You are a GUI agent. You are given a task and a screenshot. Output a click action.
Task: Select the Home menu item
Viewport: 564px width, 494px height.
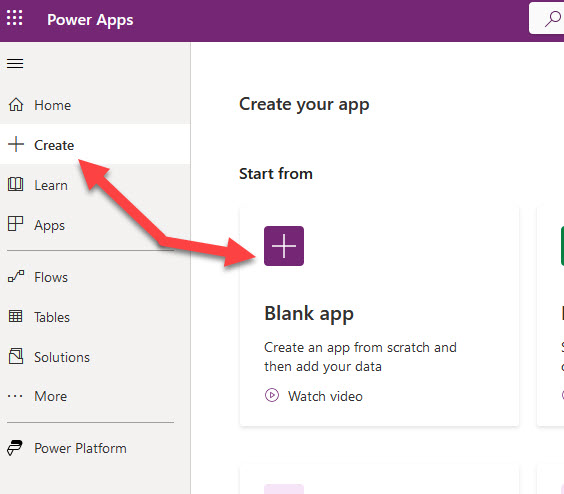click(95, 105)
